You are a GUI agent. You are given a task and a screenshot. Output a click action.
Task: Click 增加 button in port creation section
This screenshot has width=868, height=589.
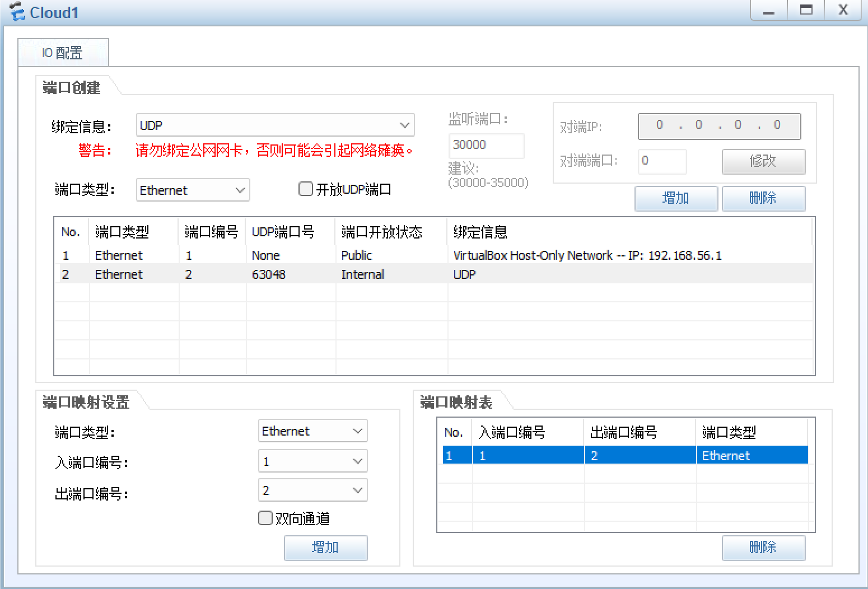pyautogui.click(x=676, y=198)
